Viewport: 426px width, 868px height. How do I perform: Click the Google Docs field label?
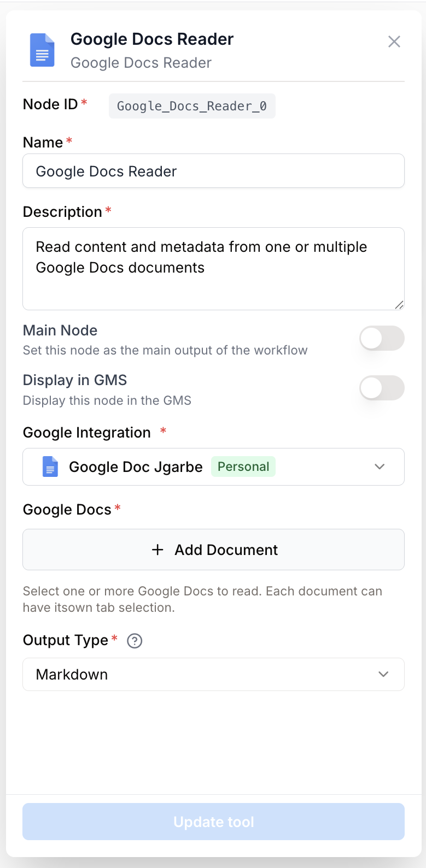pos(67,510)
